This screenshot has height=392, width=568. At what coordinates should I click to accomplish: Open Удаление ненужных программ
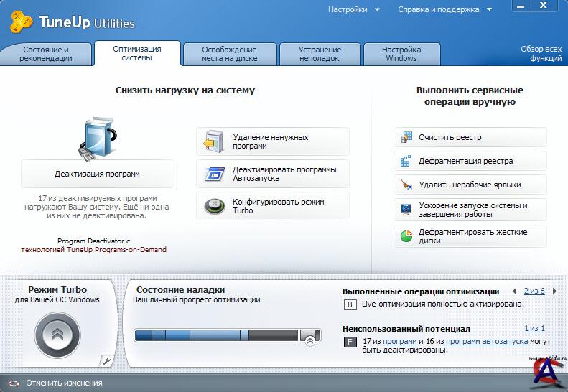pyautogui.click(x=272, y=141)
